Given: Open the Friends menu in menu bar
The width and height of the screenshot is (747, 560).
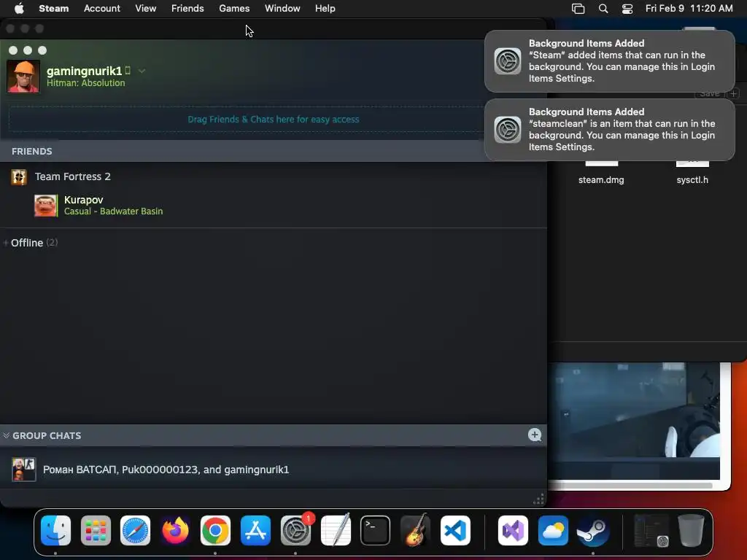Looking at the screenshot, I should tap(187, 9).
